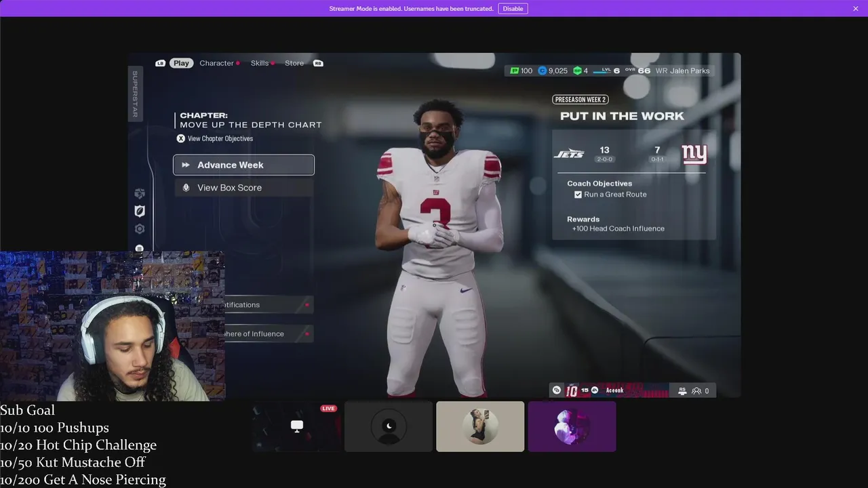The height and width of the screenshot is (488, 868).
Task: Select the purple avatar participant tile
Action: click(572, 426)
